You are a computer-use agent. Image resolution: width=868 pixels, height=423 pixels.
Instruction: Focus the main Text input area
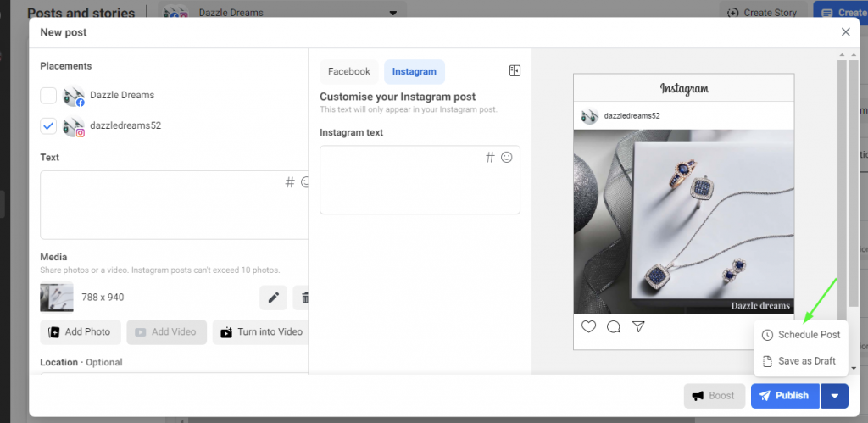pos(175,205)
